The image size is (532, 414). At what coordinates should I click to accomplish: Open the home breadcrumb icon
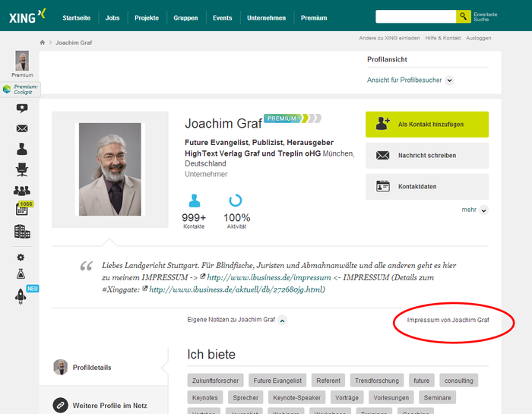[x=43, y=43]
